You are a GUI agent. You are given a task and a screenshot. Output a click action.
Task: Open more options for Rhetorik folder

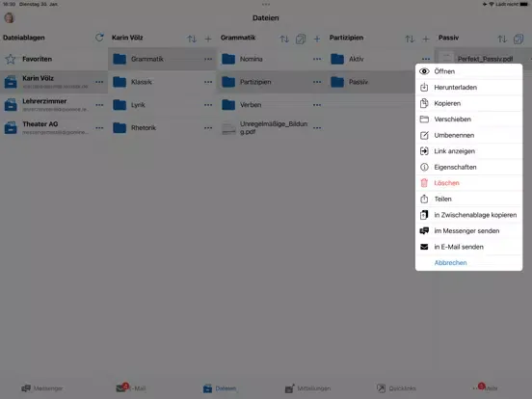pyautogui.click(x=208, y=128)
